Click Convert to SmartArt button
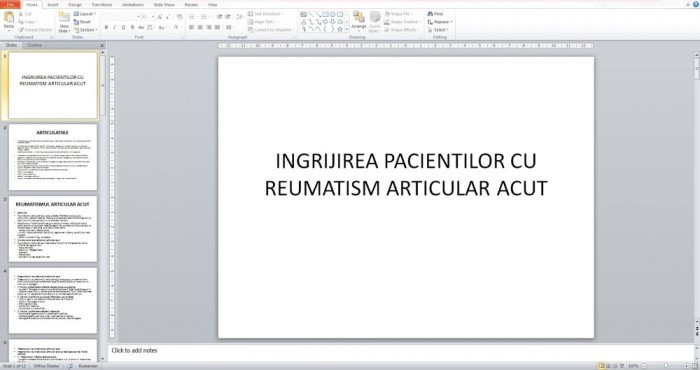700x370 pixels. 271,30
